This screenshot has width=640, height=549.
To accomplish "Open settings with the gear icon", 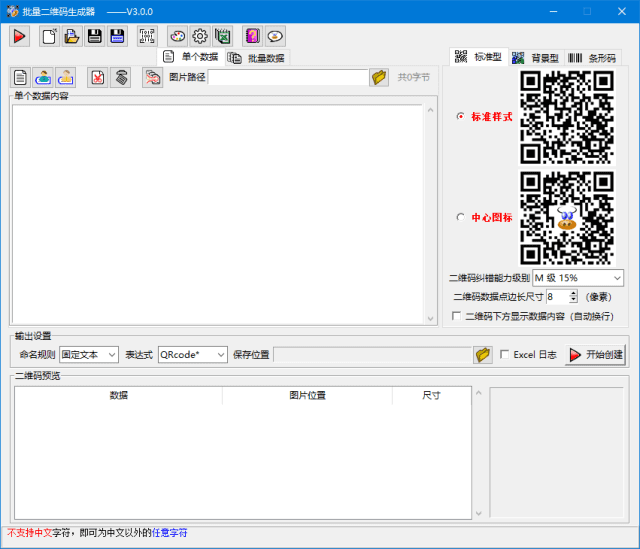I will tap(200, 36).
